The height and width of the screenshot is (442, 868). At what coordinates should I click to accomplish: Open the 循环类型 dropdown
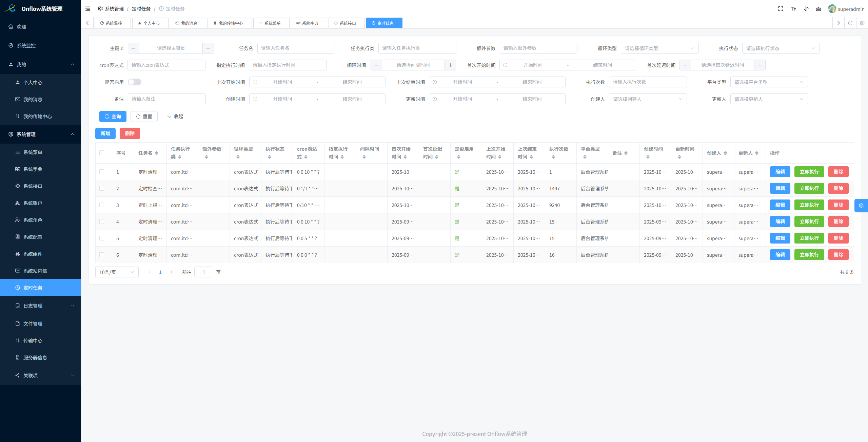coord(659,48)
